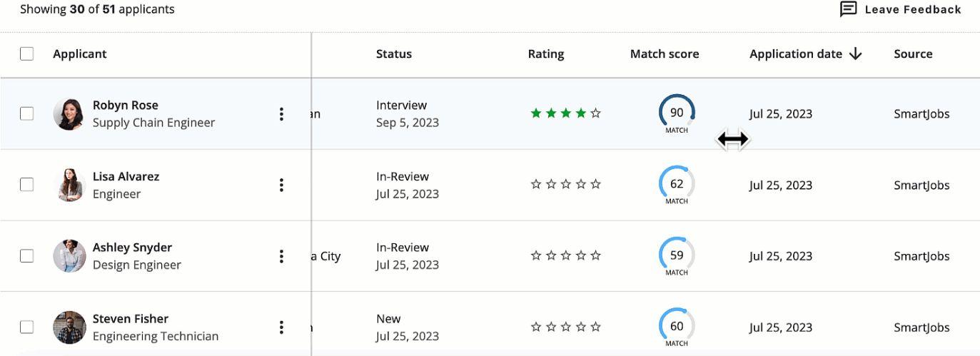The width and height of the screenshot is (980, 356).
Task: Check the box for Robyn Rose
Action: [x=26, y=113]
